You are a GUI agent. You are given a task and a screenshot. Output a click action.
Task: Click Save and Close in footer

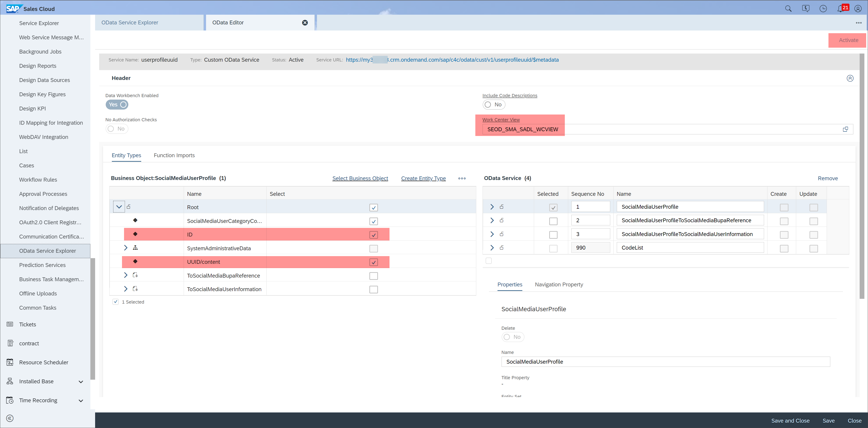[x=790, y=421]
